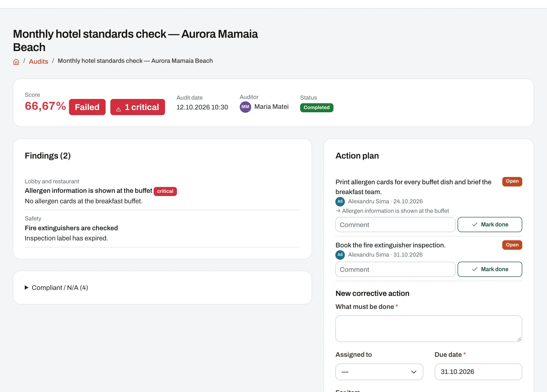The height and width of the screenshot is (392, 547).
Task: Mark allergen cards action as done
Action: tap(490, 225)
